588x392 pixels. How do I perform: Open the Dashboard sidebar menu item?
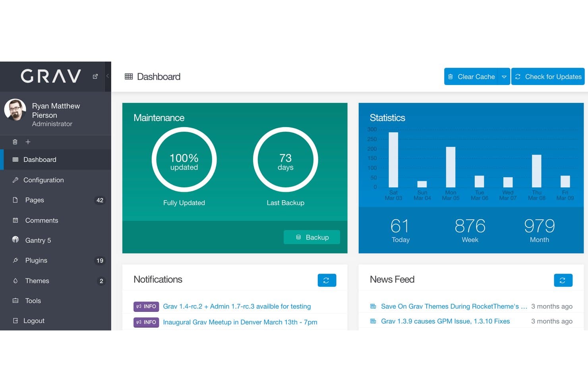[56, 160]
